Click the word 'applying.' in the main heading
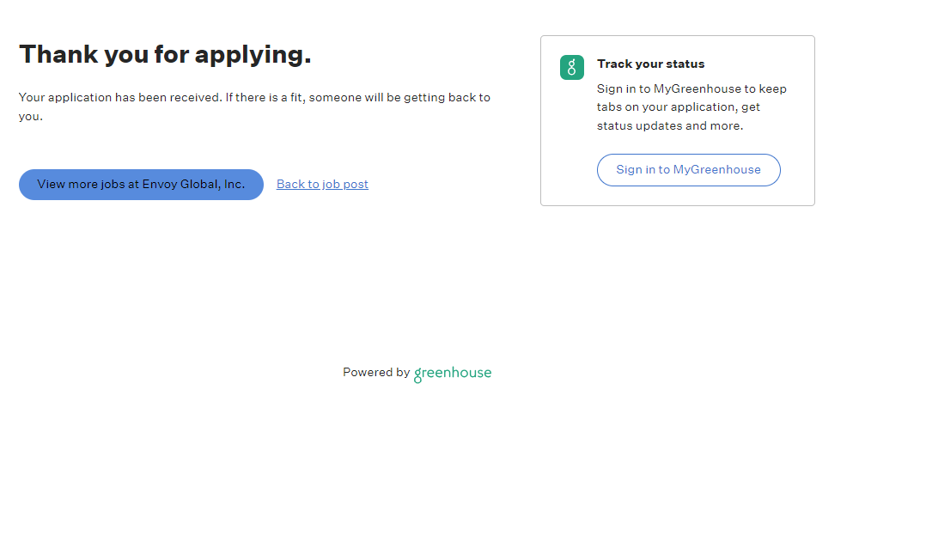926x560 pixels. 253,54
